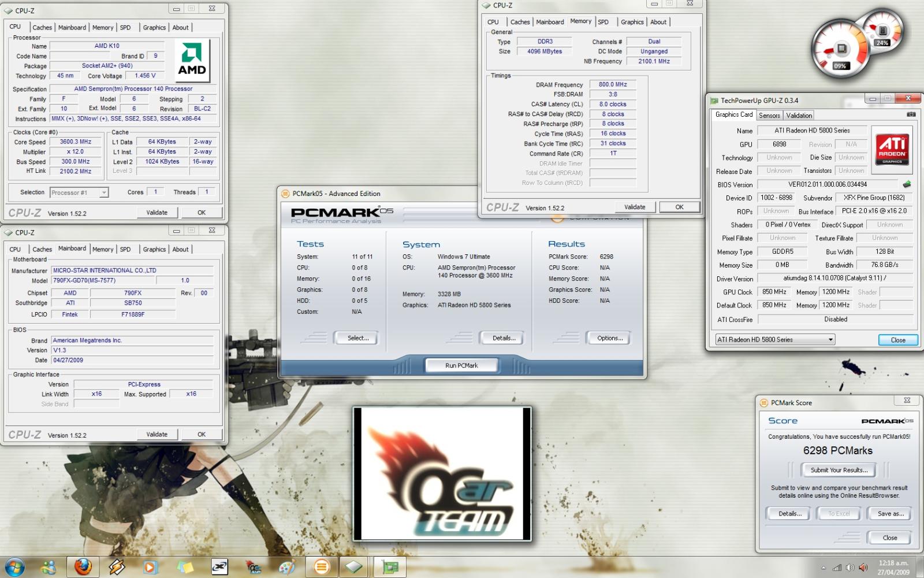
Task: Open GPU-Z graphics card selection dropdown
Action: pyautogui.click(x=775, y=339)
